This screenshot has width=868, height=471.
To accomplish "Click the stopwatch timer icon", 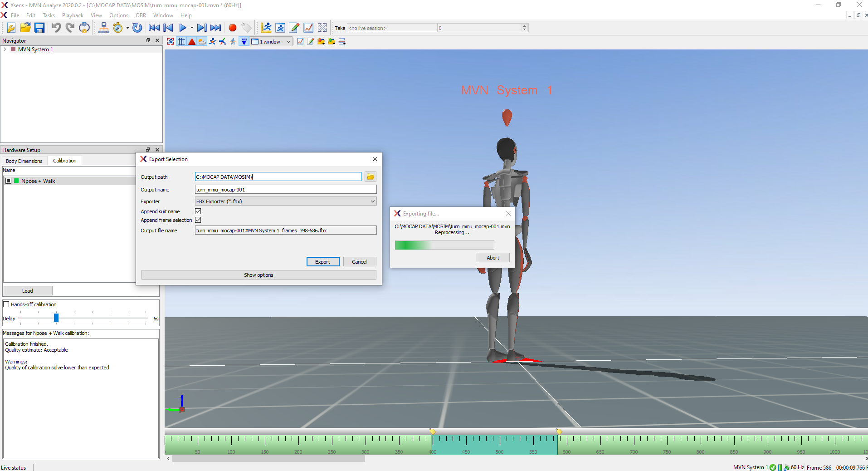I will [x=118, y=28].
